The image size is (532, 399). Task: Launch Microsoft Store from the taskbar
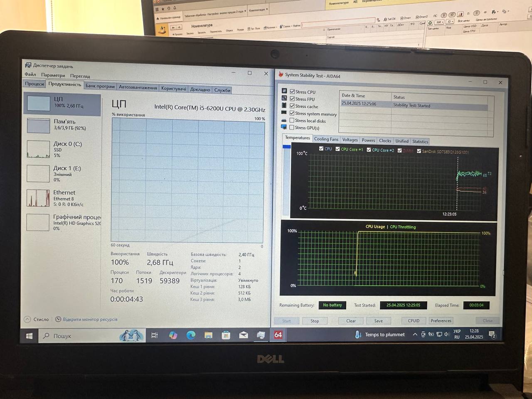[x=226, y=335]
